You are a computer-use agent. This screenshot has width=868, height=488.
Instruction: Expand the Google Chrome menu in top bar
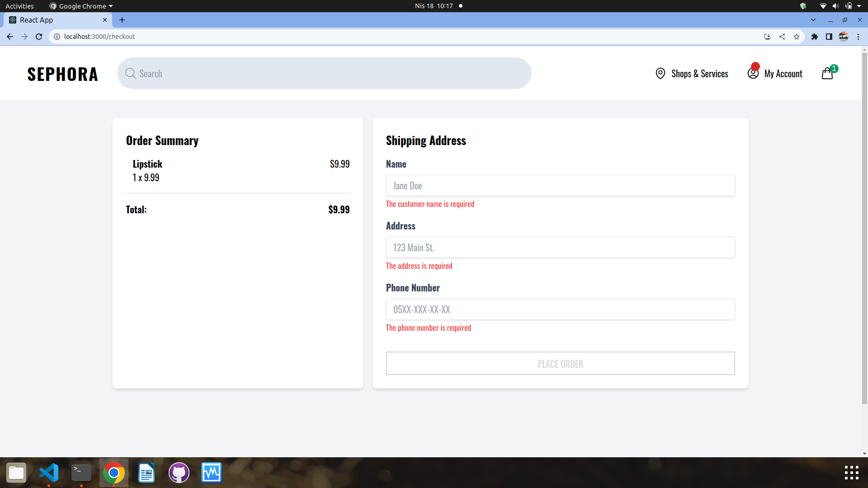tap(80, 6)
